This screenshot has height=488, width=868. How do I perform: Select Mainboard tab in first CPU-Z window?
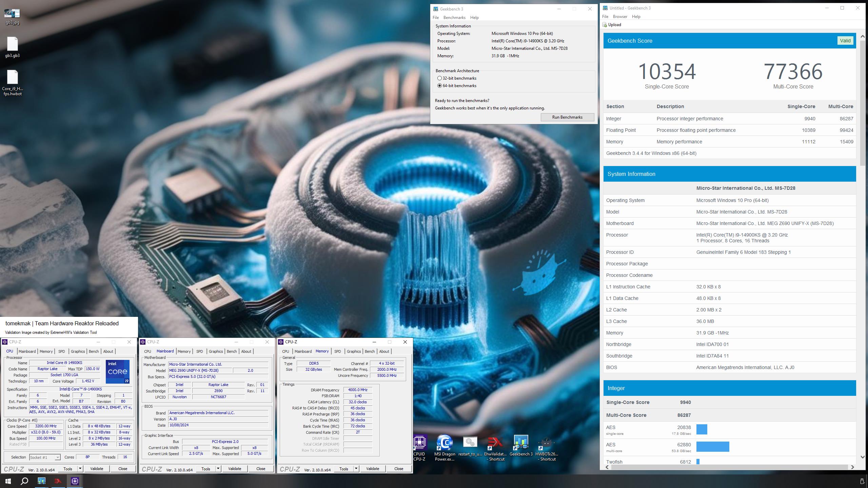[27, 351]
